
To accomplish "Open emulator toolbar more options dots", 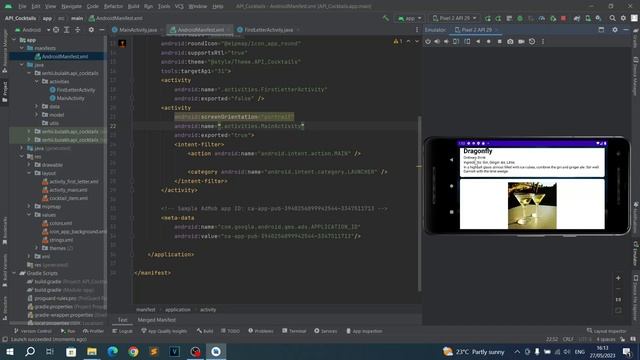I will (x=543, y=42).
